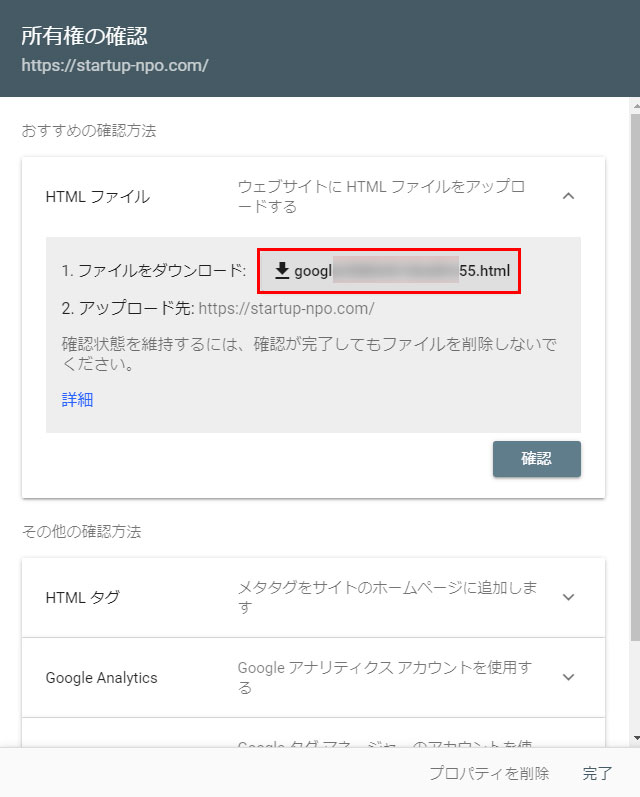
Task: Click the scrollbar down arrow
Action: 633,737
